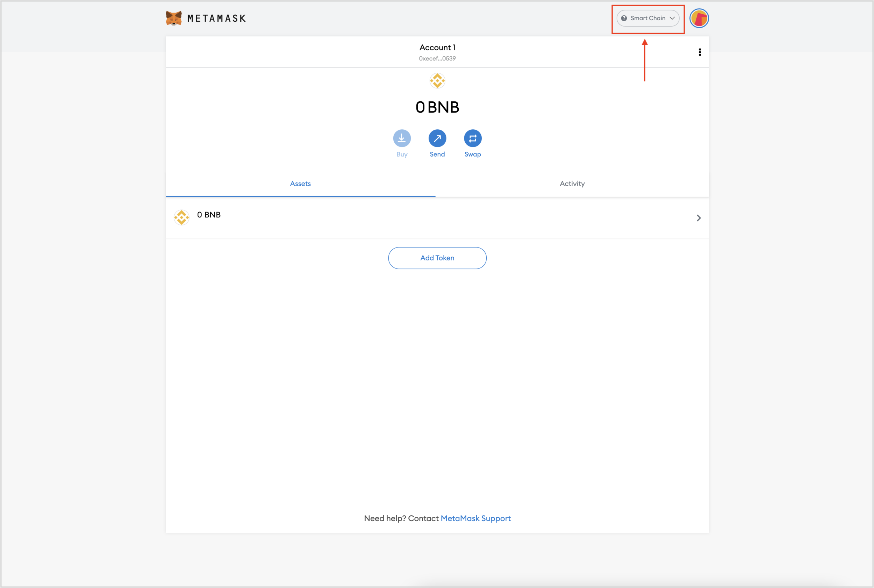Image resolution: width=874 pixels, height=588 pixels.
Task: Click the question mark network icon
Action: [x=624, y=18]
